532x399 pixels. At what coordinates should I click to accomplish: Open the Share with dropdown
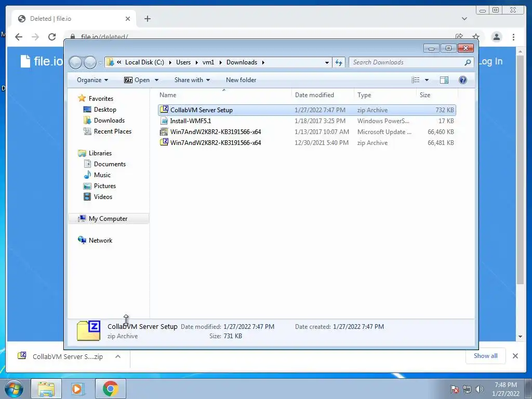192,80
